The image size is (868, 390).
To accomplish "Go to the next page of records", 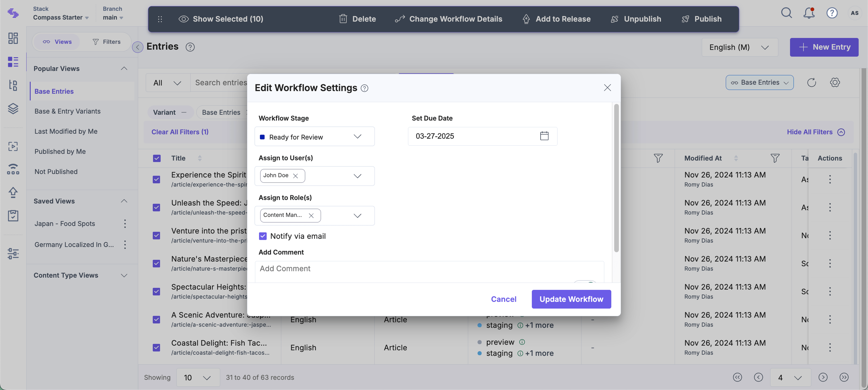I will click(x=823, y=377).
